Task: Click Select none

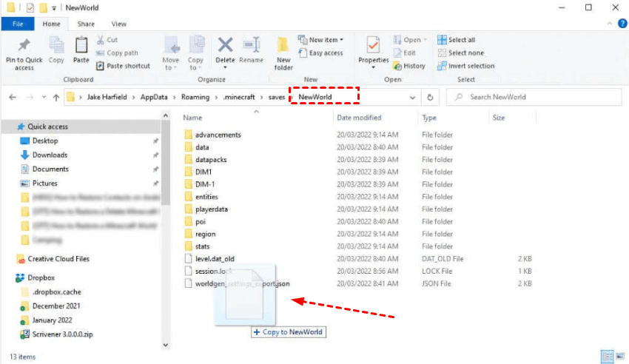Action: click(x=460, y=53)
